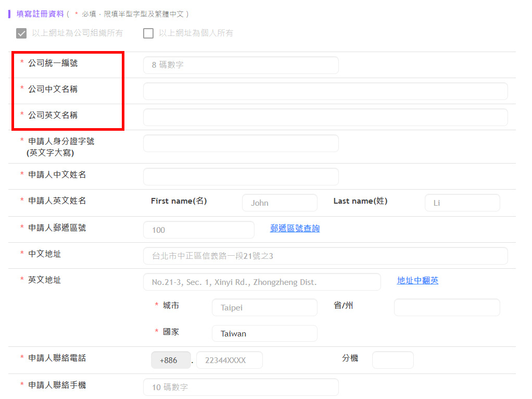Click the Last name field with Li placeholder
532x399 pixels.
pyautogui.click(x=462, y=203)
